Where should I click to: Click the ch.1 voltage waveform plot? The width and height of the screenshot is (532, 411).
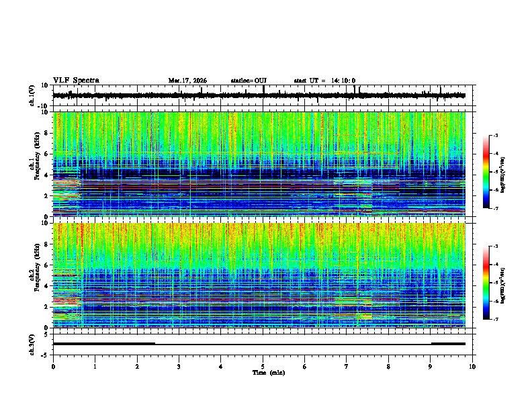[x=263, y=95]
